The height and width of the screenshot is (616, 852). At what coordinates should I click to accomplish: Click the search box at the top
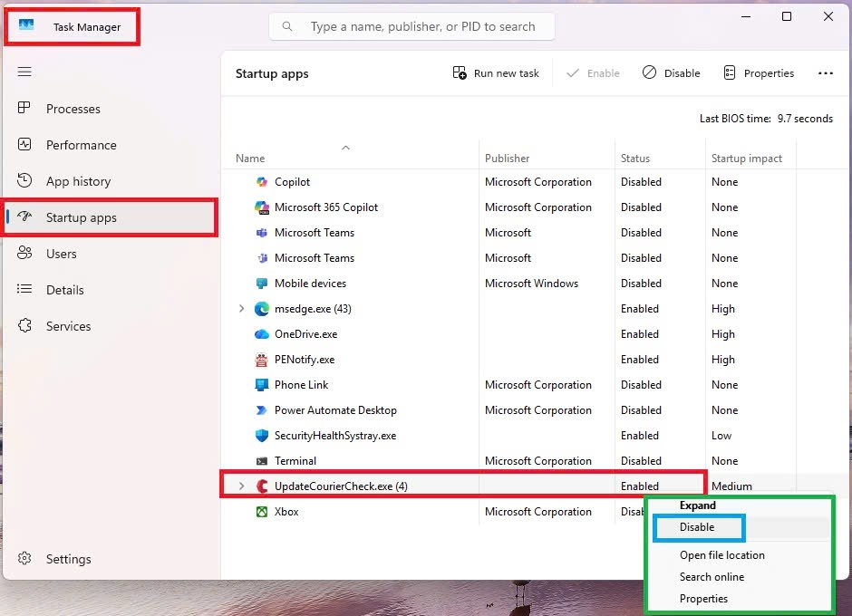coord(421,27)
